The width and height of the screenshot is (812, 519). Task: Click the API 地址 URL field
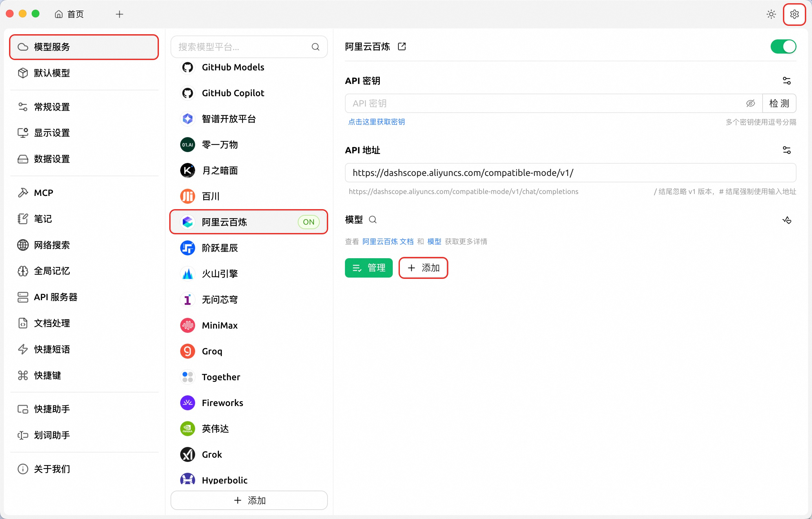[570, 173]
